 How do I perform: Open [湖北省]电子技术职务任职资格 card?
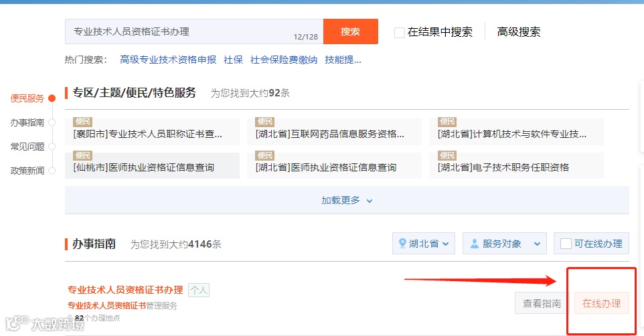tap(516, 165)
